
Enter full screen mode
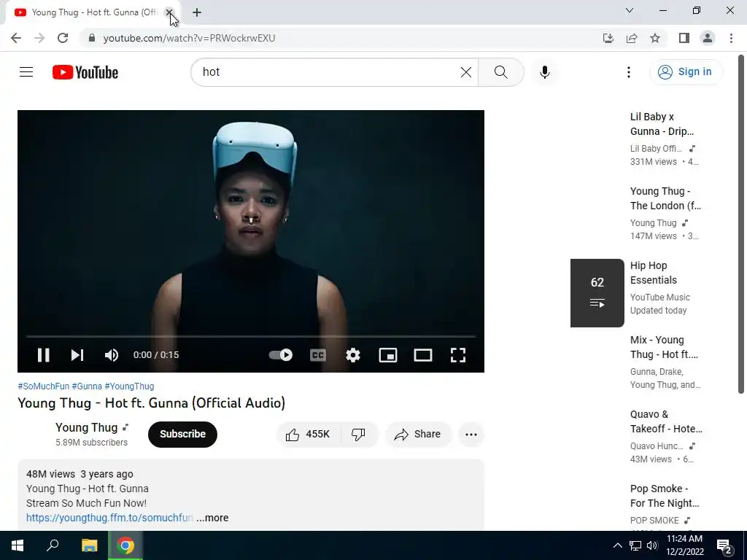tap(458, 355)
